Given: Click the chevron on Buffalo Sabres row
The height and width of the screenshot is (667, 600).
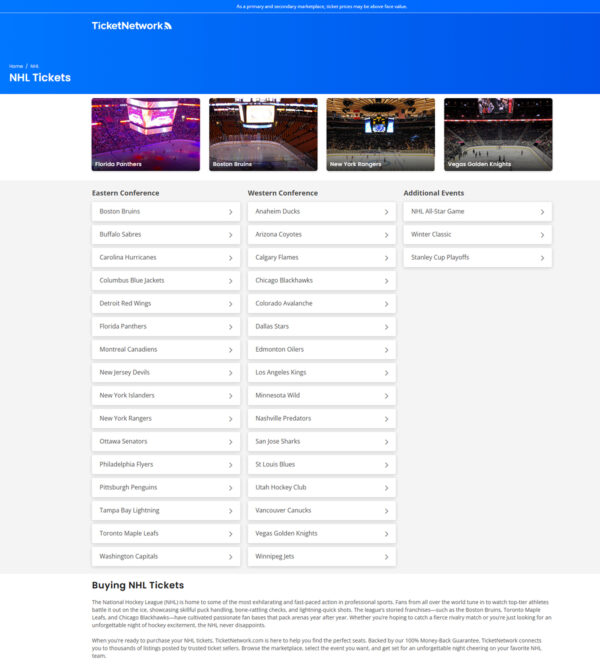Looking at the screenshot, I should pos(230,235).
